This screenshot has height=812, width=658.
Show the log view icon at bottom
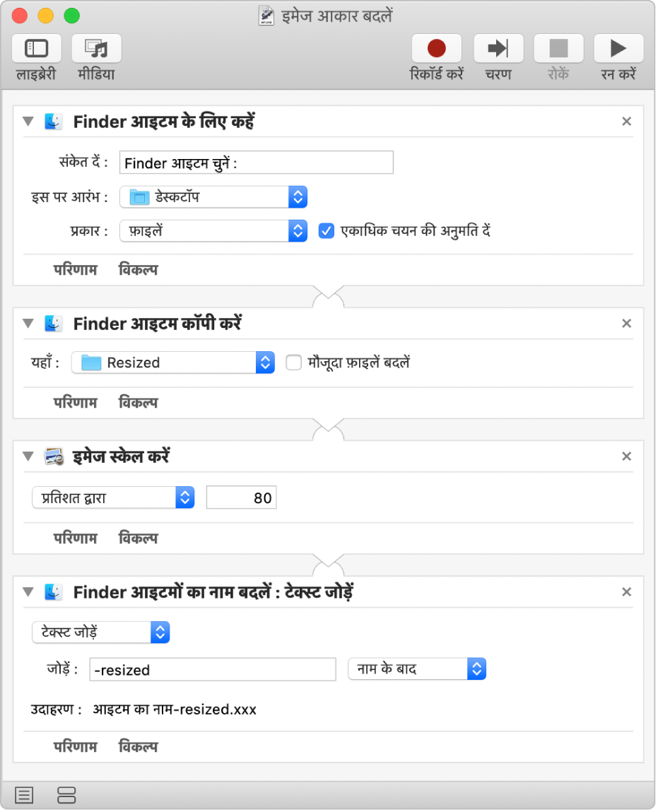pyautogui.click(x=24, y=795)
